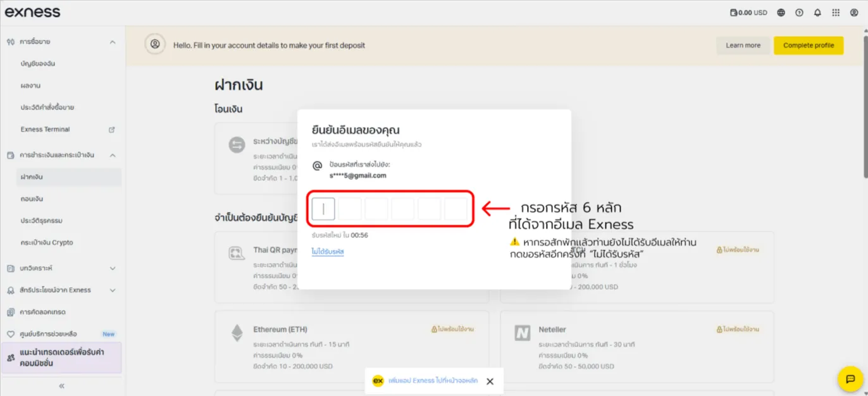Open the notifications bell

[817, 12]
